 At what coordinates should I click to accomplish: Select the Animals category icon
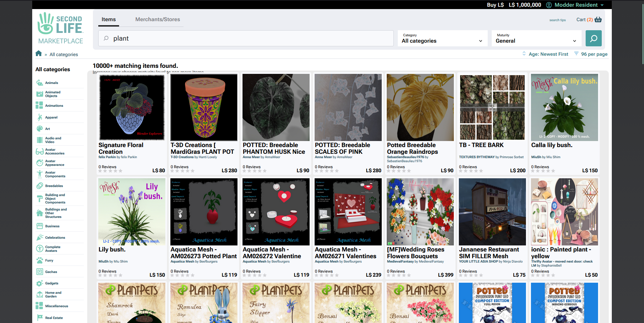39,83
